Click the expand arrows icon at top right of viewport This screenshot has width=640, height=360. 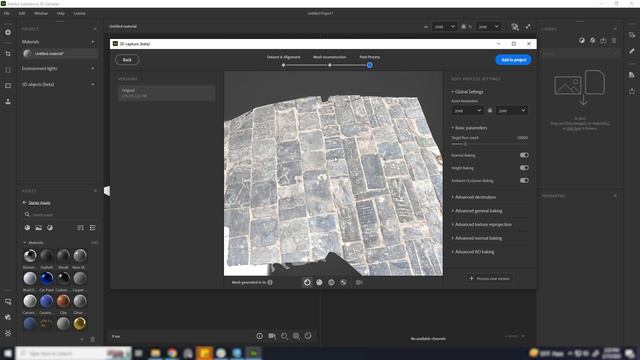tap(528, 27)
